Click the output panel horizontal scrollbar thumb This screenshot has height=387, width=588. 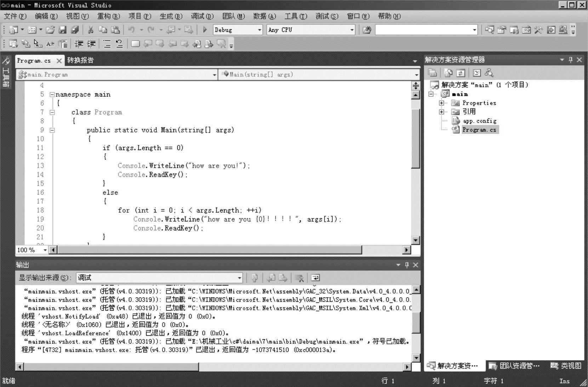(x=111, y=367)
